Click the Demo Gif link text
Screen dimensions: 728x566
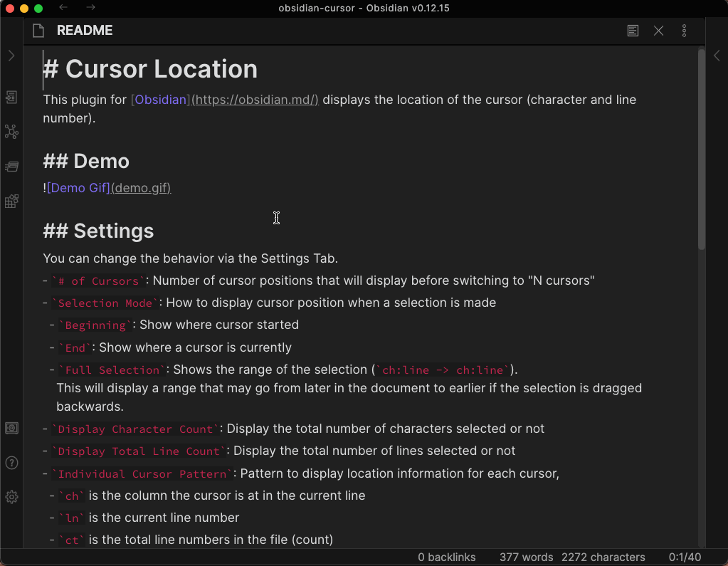pos(78,188)
